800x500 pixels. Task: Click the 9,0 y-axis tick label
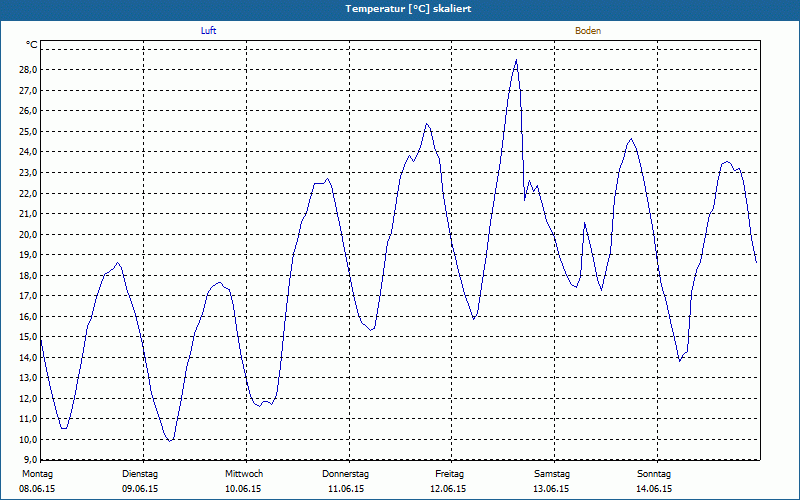pos(29,460)
